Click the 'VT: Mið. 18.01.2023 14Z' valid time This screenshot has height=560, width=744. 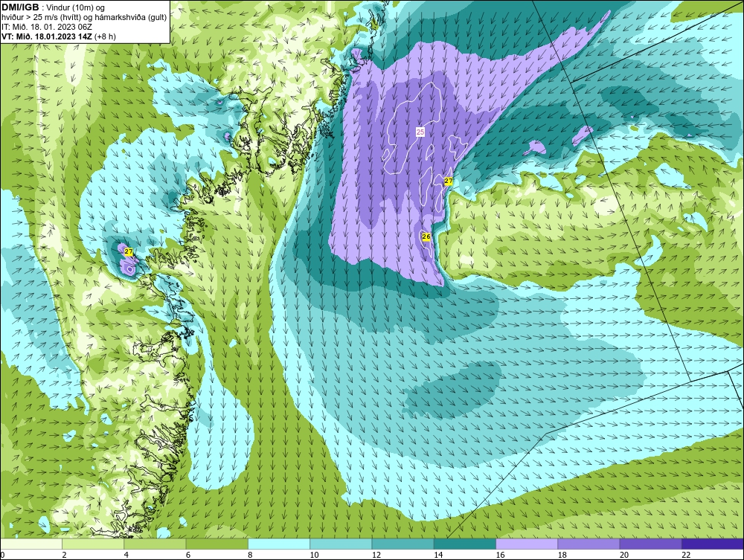47,36
